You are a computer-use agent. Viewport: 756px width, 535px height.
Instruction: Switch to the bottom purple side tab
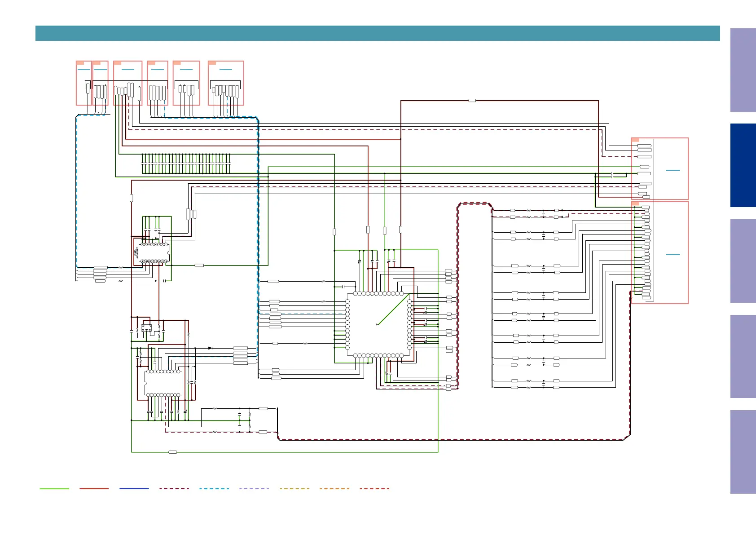(x=743, y=451)
